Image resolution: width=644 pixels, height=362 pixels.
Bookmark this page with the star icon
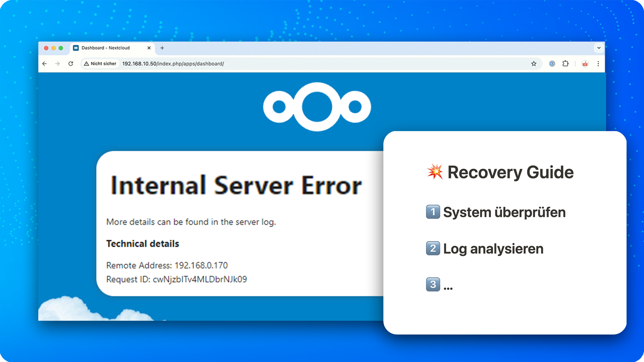coord(534,64)
